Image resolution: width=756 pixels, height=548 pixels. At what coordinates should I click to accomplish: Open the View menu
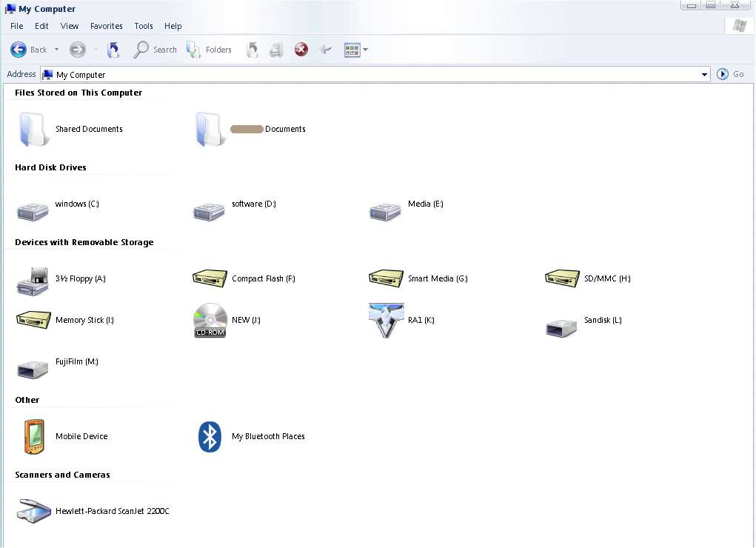click(70, 26)
